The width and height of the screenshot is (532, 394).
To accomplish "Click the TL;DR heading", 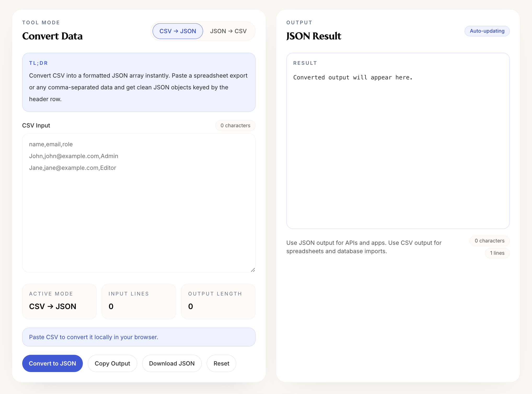I will [38, 63].
